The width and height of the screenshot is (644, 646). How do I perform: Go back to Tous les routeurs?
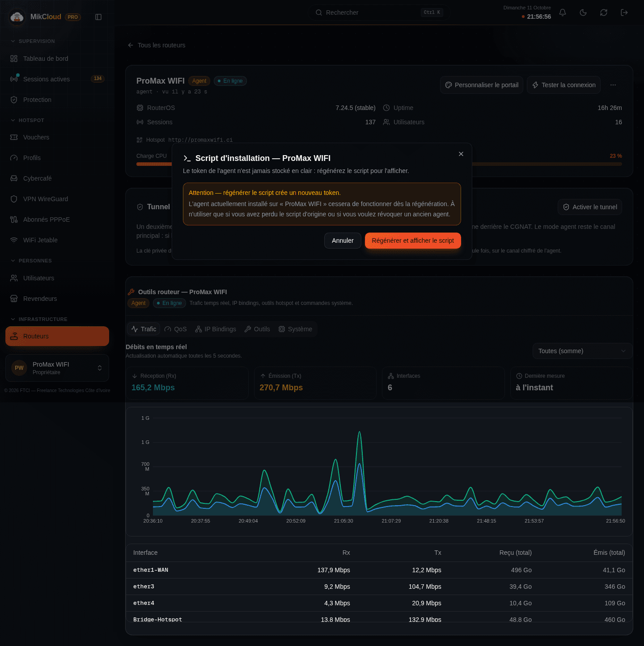click(157, 45)
